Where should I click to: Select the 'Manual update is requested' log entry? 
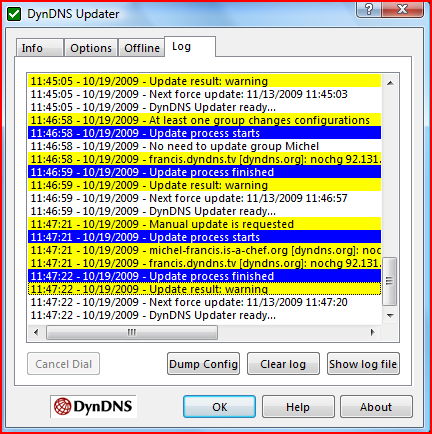click(x=204, y=224)
